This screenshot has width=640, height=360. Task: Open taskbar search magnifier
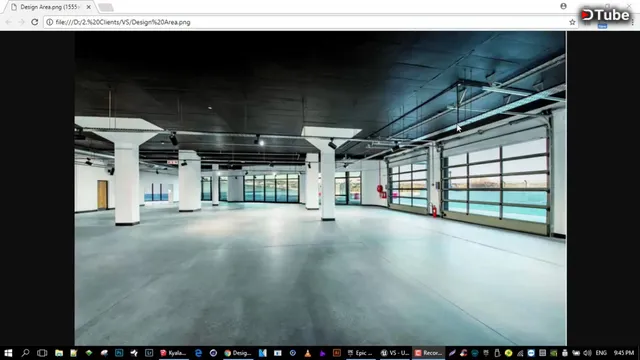click(x=25, y=353)
